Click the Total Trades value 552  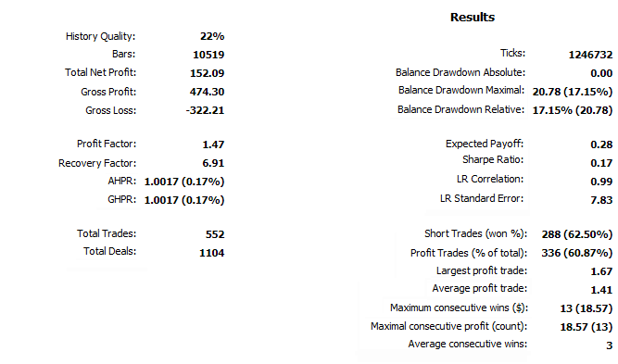[215, 234]
